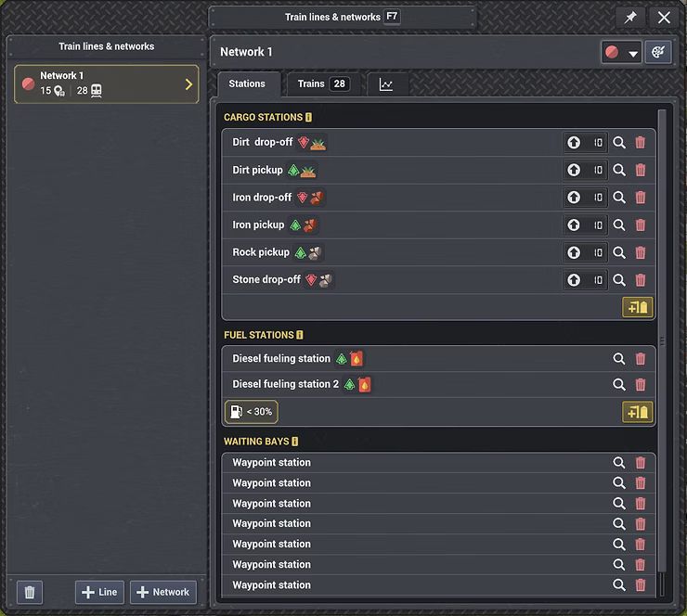Open the statistics chart tab

386,84
